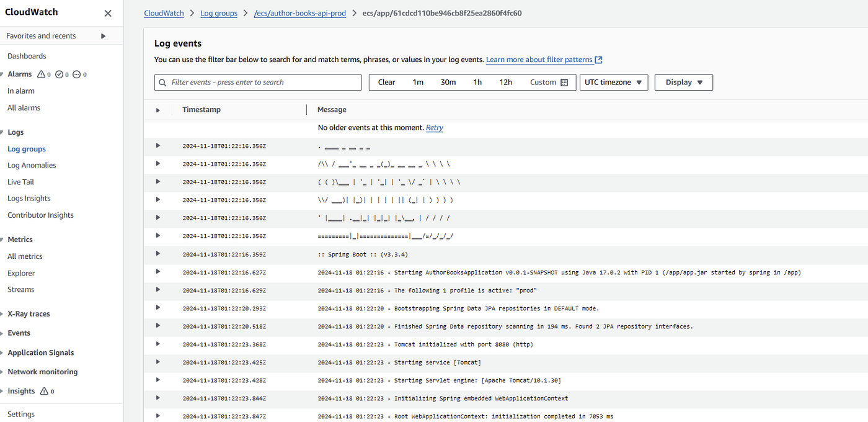
Task: Open All metrics page
Action: point(25,256)
